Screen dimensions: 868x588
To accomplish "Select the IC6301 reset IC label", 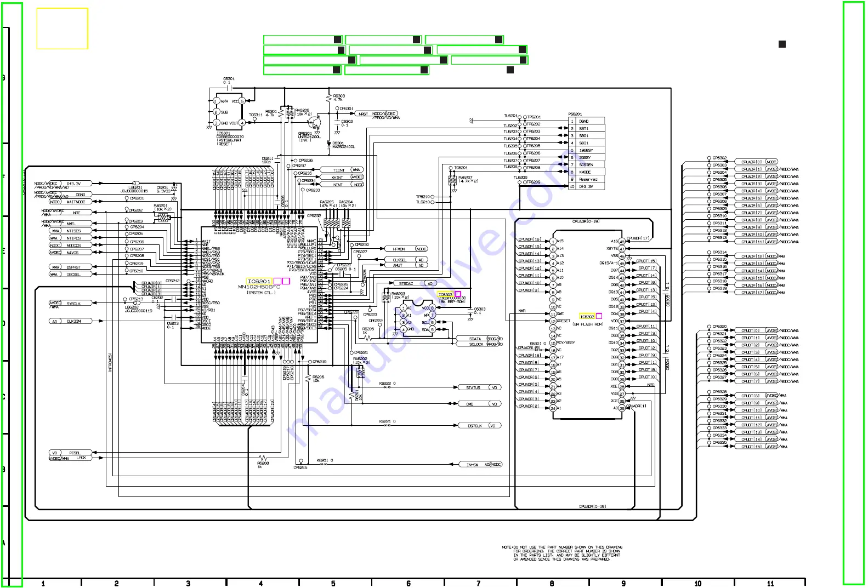I will (x=223, y=133).
